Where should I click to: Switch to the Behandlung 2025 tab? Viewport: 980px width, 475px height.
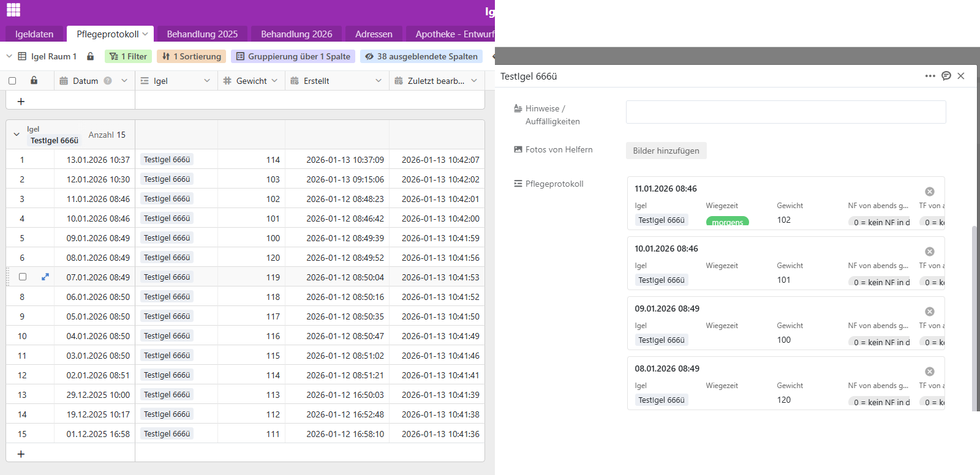coord(202,34)
